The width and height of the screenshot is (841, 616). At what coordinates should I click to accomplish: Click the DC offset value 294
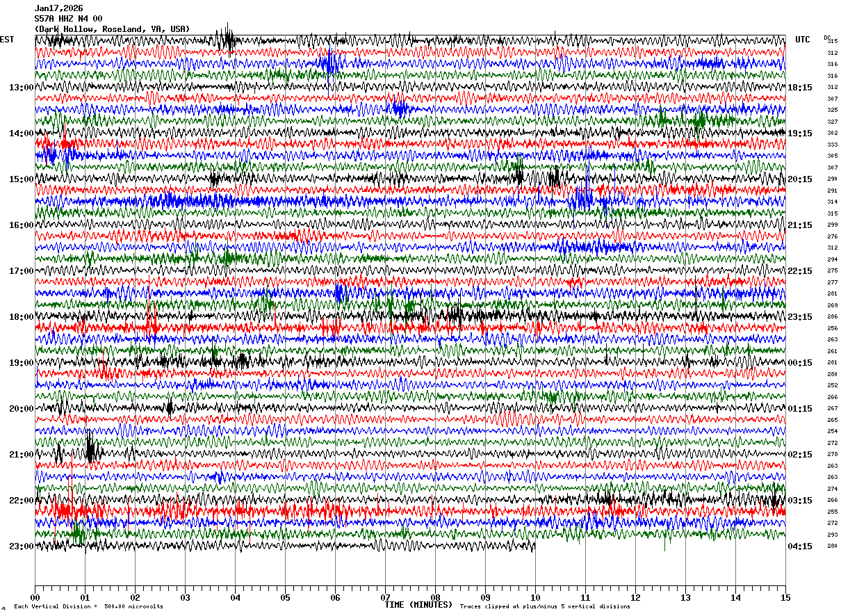pos(832,259)
